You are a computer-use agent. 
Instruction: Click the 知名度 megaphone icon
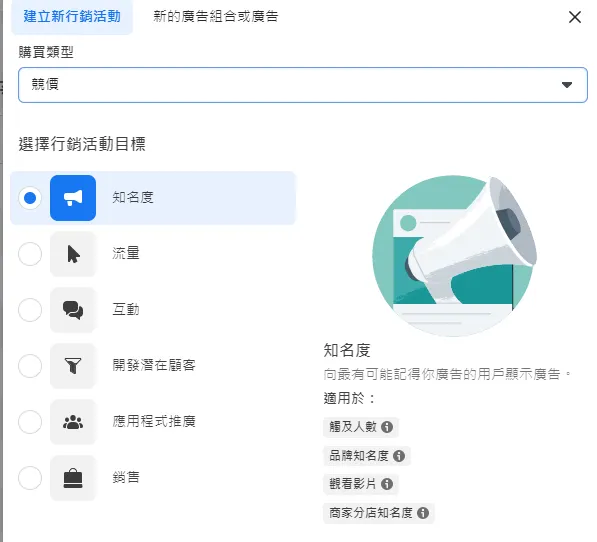click(x=73, y=198)
